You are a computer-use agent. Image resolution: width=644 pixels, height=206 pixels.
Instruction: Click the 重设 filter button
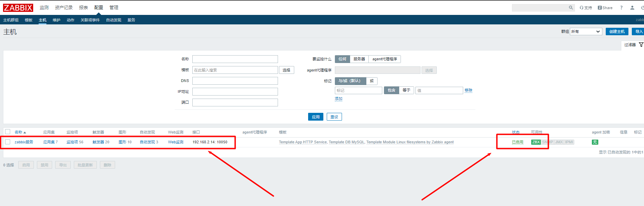coord(334,117)
